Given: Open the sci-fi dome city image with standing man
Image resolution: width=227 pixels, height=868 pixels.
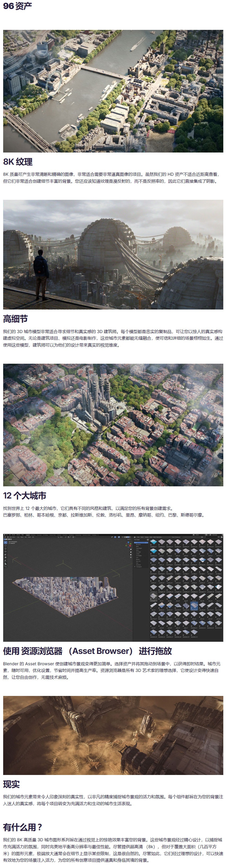Looking at the screenshot, I should pyautogui.click(x=113, y=255).
